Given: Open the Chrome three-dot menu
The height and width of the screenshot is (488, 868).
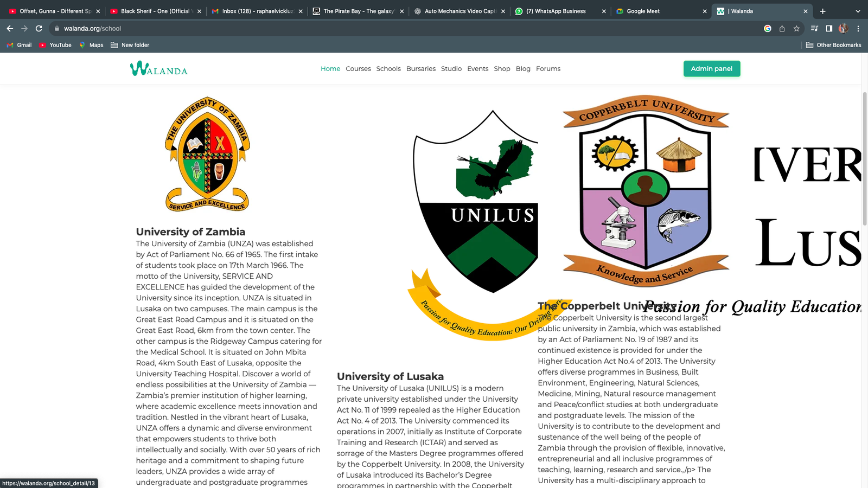Looking at the screenshot, I should 858,28.
